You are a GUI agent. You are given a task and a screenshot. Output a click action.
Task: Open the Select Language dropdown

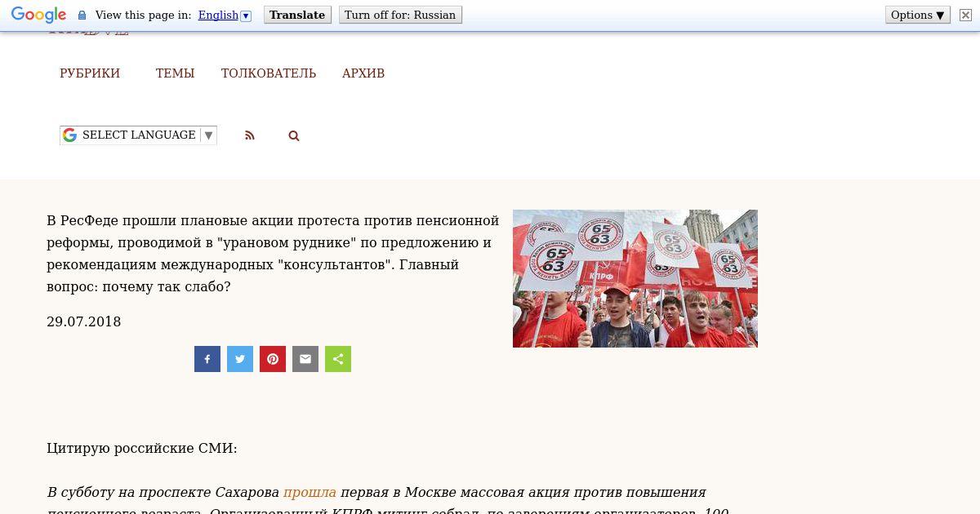(x=138, y=135)
